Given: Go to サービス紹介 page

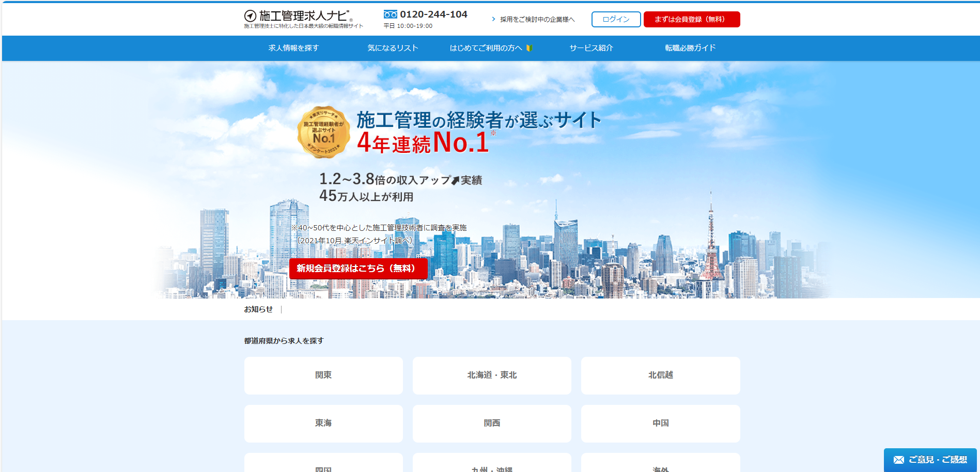Looking at the screenshot, I should [591, 48].
